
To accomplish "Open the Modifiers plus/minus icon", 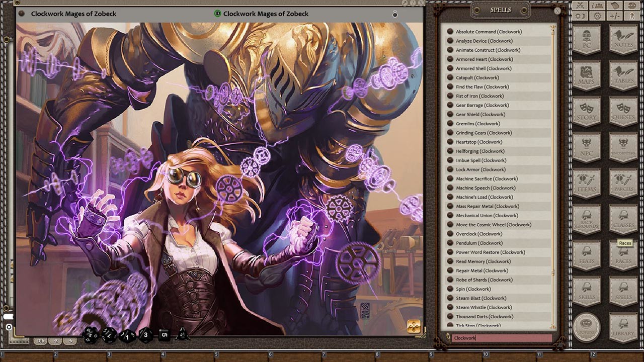I will pyautogui.click(x=614, y=16).
